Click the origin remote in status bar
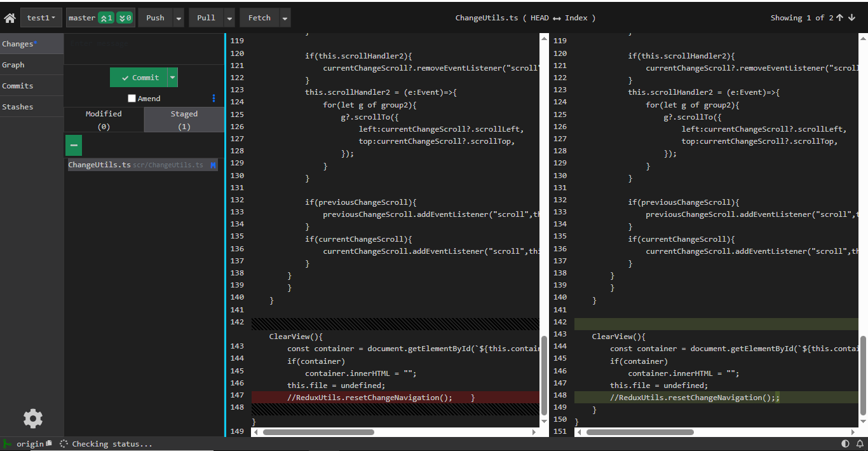Image resolution: width=868 pixels, height=451 pixels. pos(30,444)
